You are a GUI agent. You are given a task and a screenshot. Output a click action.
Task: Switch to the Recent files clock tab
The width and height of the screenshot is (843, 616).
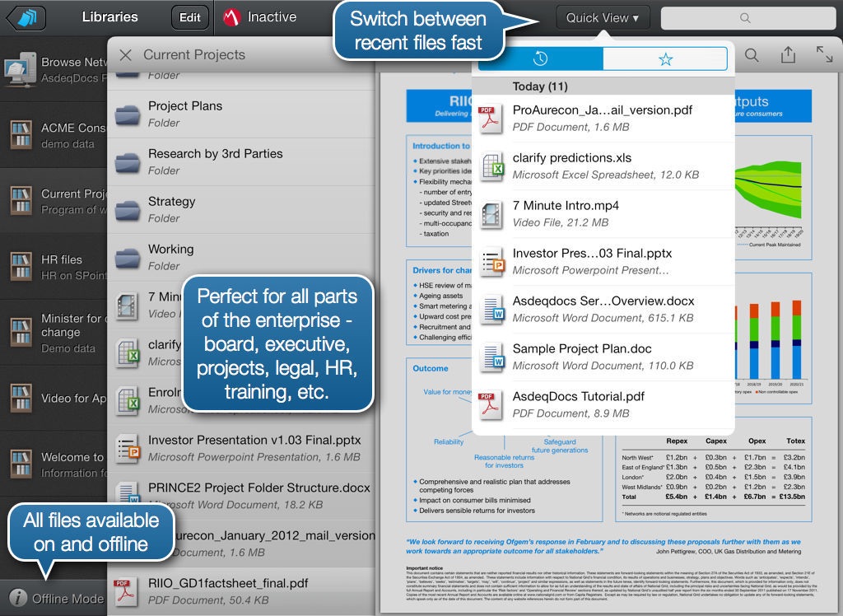540,58
